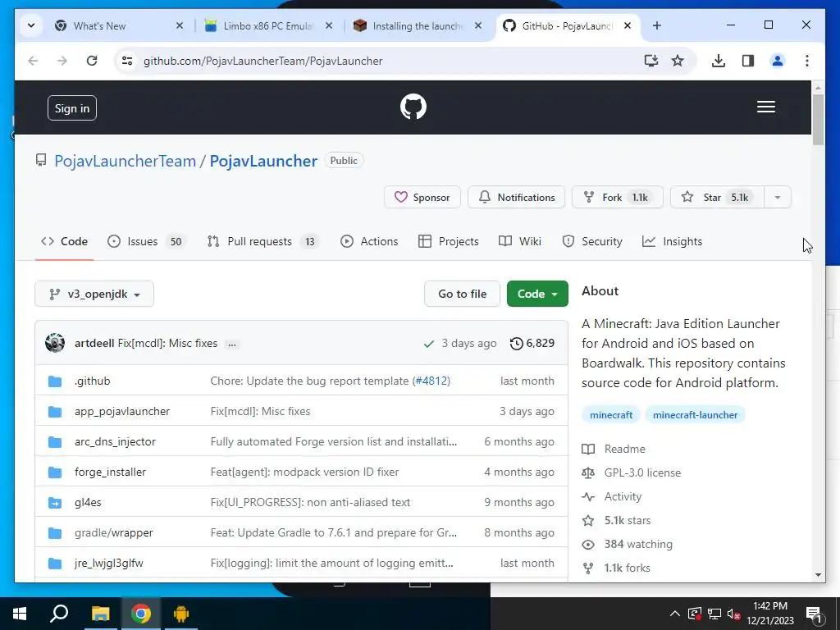Expand the Star lists dropdown arrow

coord(778,197)
